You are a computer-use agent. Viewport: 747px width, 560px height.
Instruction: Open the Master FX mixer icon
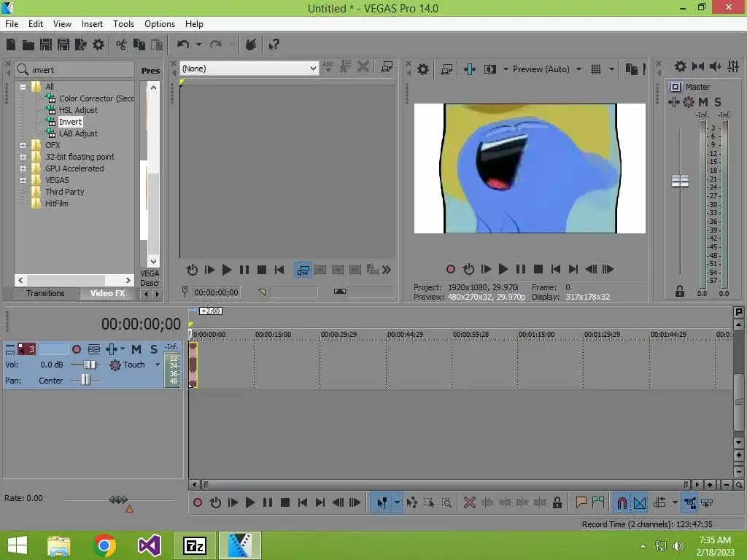(x=733, y=66)
